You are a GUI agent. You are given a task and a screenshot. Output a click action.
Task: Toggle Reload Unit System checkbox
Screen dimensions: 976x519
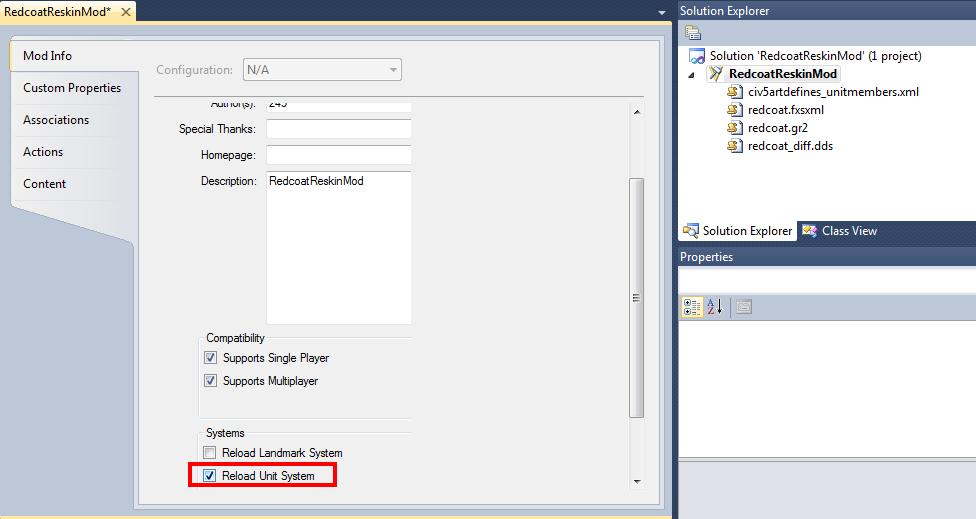pyautogui.click(x=210, y=475)
